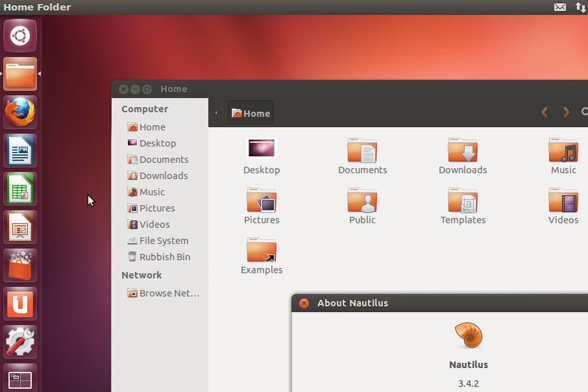Click Browse Network in the sidebar
The image size is (588, 392).
tap(163, 293)
